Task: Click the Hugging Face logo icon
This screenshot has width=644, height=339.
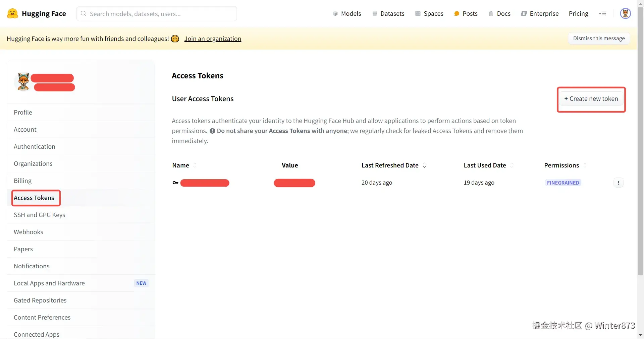Action: point(12,14)
